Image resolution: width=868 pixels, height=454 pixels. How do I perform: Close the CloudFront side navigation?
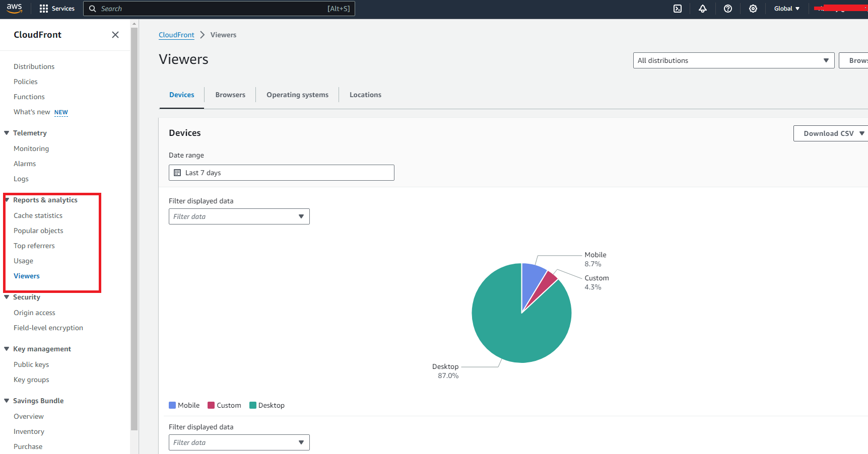coord(115,35)
